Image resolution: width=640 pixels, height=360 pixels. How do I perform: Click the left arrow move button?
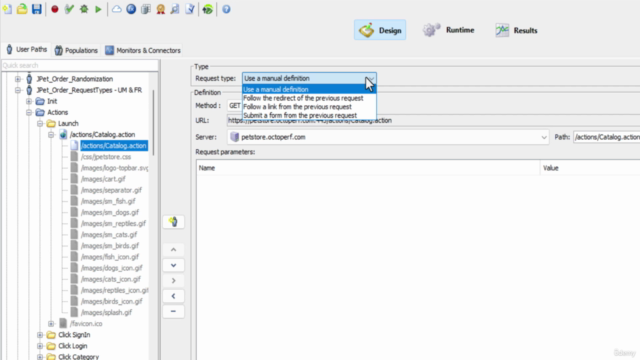click(173, 296)
